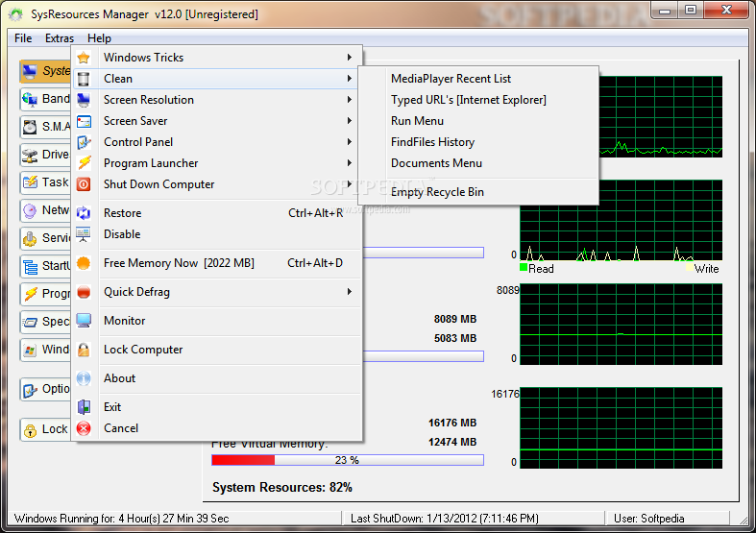756x533 pixels.
Task: Click the lightning icon beside Program Launcher
Action: (x=84, y=163)
